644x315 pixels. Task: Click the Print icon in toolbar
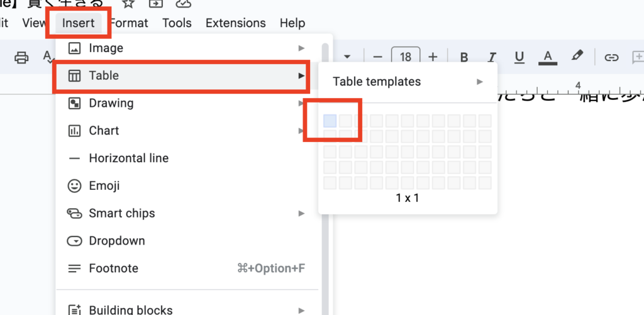coord(22,57)
